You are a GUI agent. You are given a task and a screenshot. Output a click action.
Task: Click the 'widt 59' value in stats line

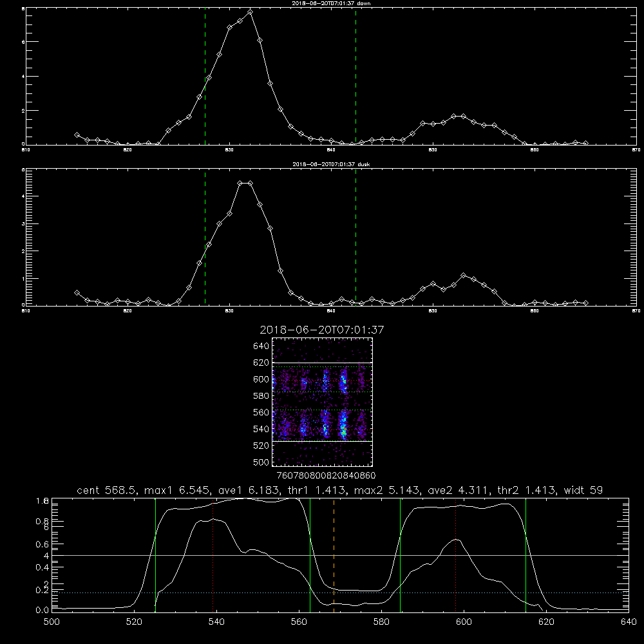coord(583,490)
